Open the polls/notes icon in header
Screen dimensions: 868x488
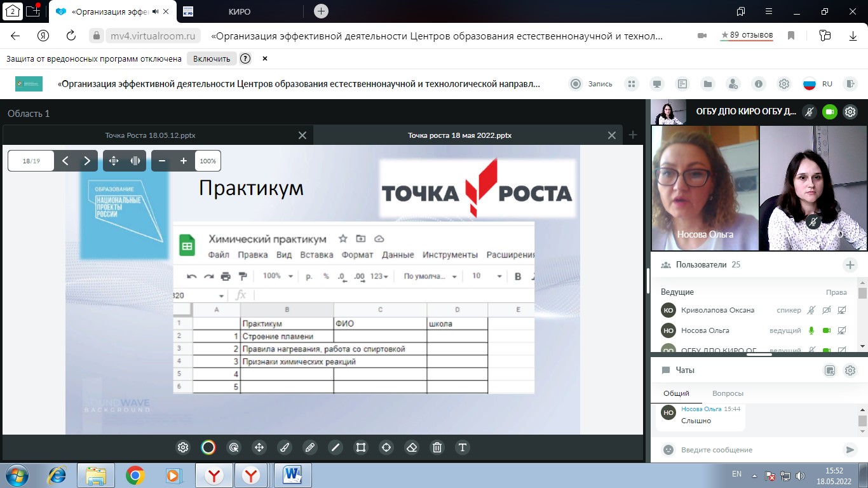pos(682,84)
